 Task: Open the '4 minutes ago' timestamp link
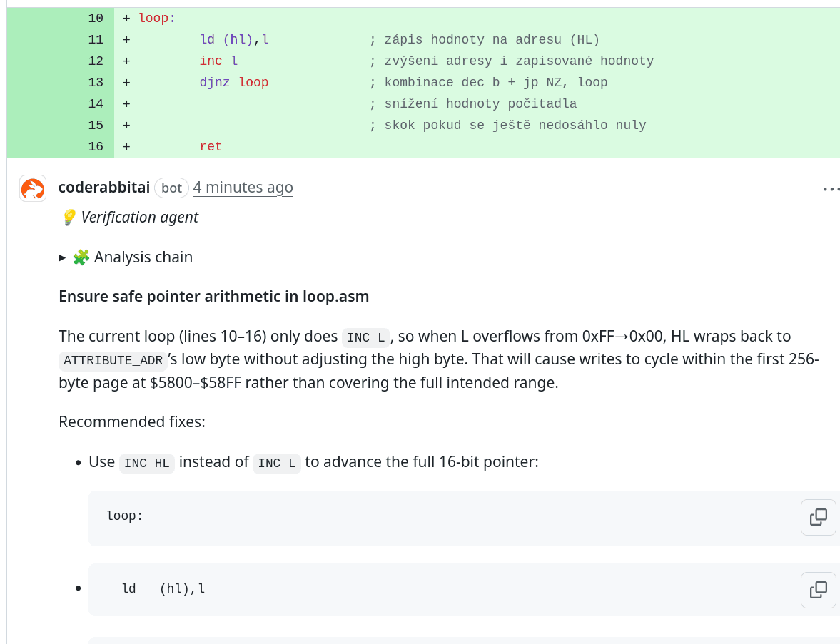(x=243, y=187)
